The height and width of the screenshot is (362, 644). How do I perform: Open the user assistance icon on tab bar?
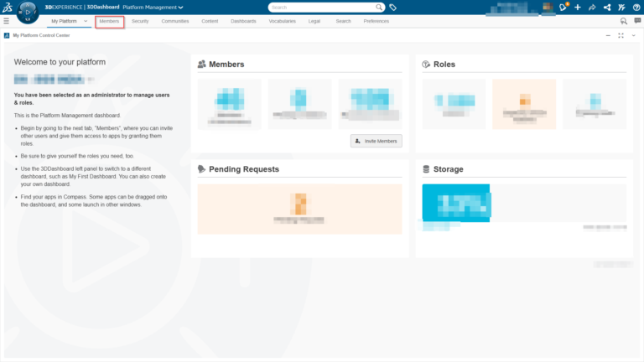pyautogui.click(x=624, y=21)
